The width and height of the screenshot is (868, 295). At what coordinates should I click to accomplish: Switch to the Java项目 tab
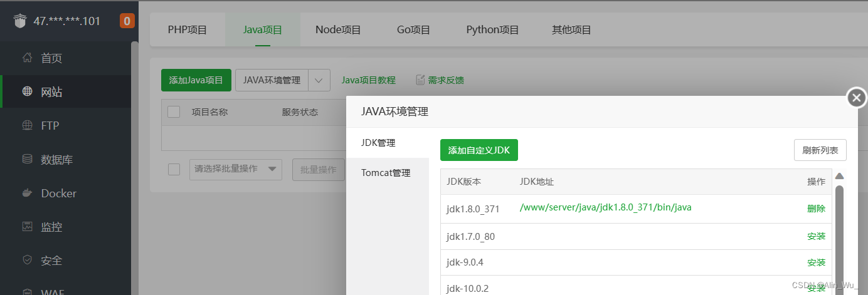[263, 29]
